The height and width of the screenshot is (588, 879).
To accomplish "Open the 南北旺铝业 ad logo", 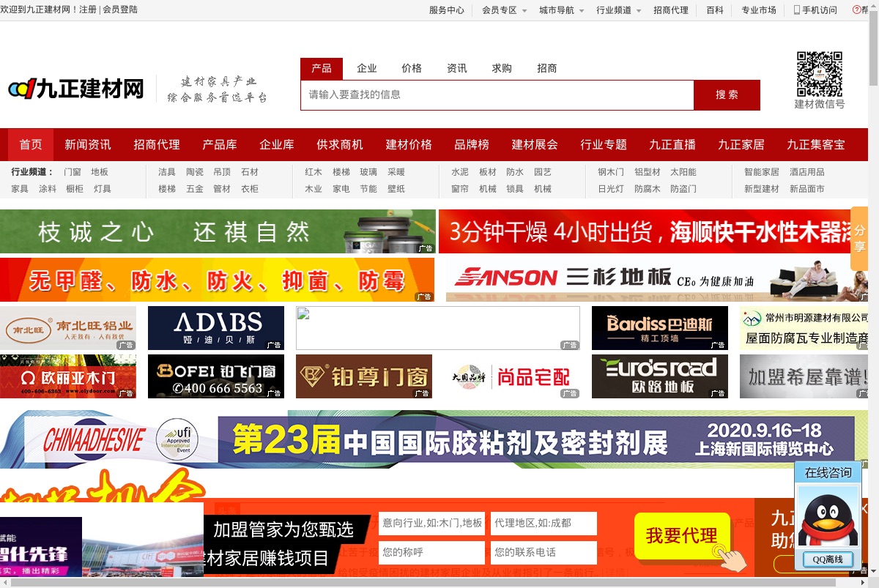I will point(68,328).
